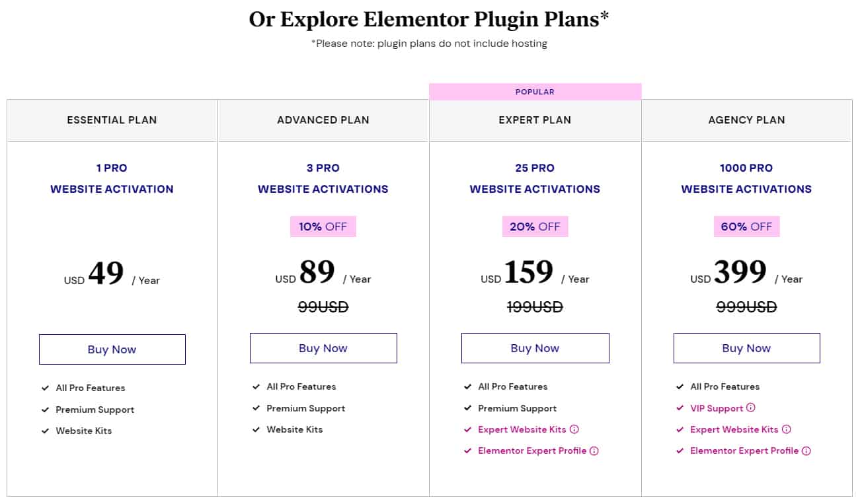Image resolution: width=860 pixels, height=504 pixels.
Task: Click the 60% OFF discount badge
Action: pyautogui.click(x=746, y=226)
